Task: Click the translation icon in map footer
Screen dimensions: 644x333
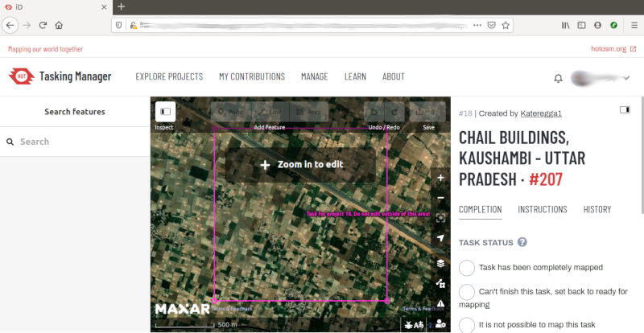Action: (x=419, y=325)
